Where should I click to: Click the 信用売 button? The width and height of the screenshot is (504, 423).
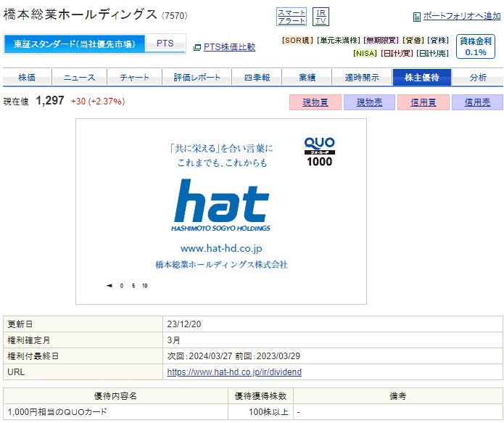coord(477,102)
